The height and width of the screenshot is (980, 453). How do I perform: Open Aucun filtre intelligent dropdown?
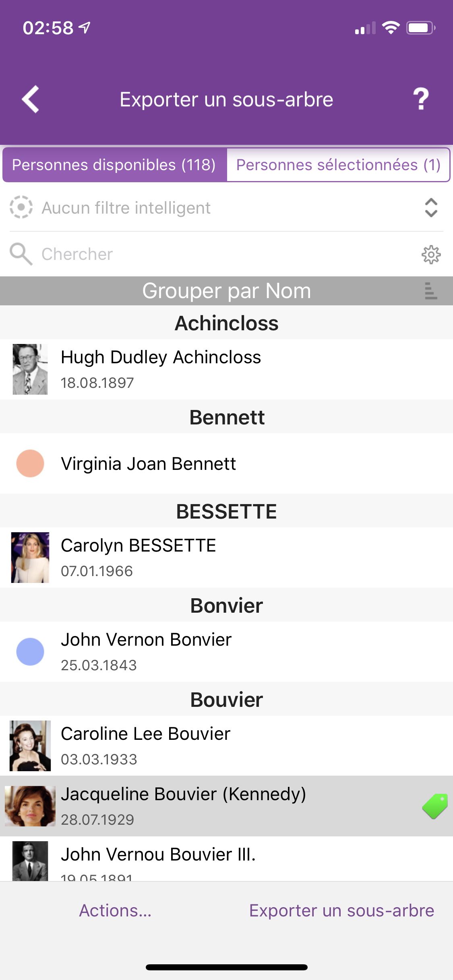click(226, 208)
